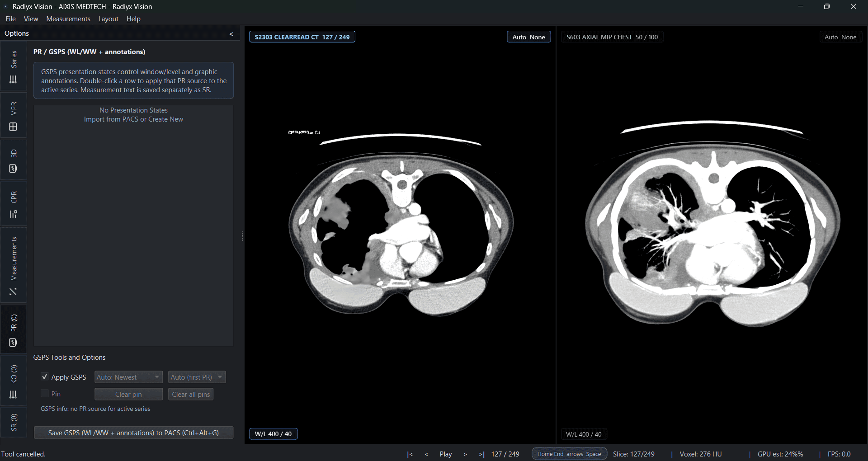868x461 pixels.
Task: Click Auto None in the right viewport
Action: [840, 37]
